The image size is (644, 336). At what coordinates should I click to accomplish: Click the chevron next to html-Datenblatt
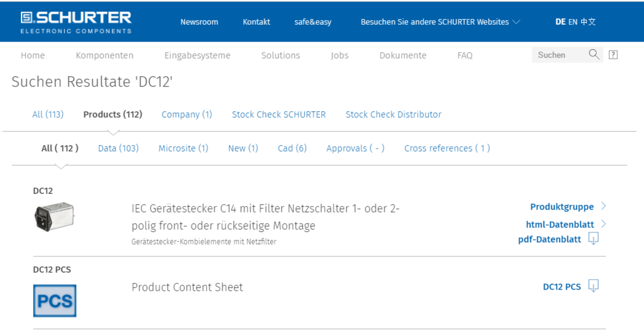pos(604,224)
